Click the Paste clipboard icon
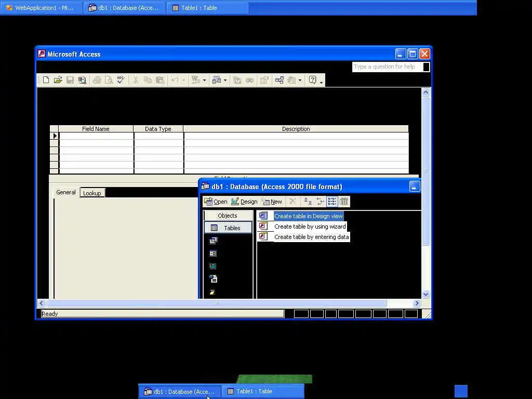The image size is (532, 399). [160, 80]
